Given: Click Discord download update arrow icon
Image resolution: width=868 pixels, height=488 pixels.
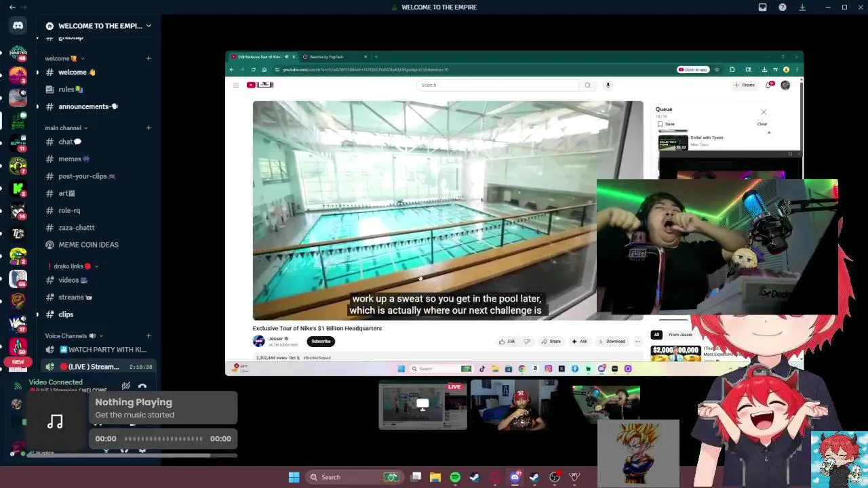Looking at the screenshot, I should coord(802,7).
